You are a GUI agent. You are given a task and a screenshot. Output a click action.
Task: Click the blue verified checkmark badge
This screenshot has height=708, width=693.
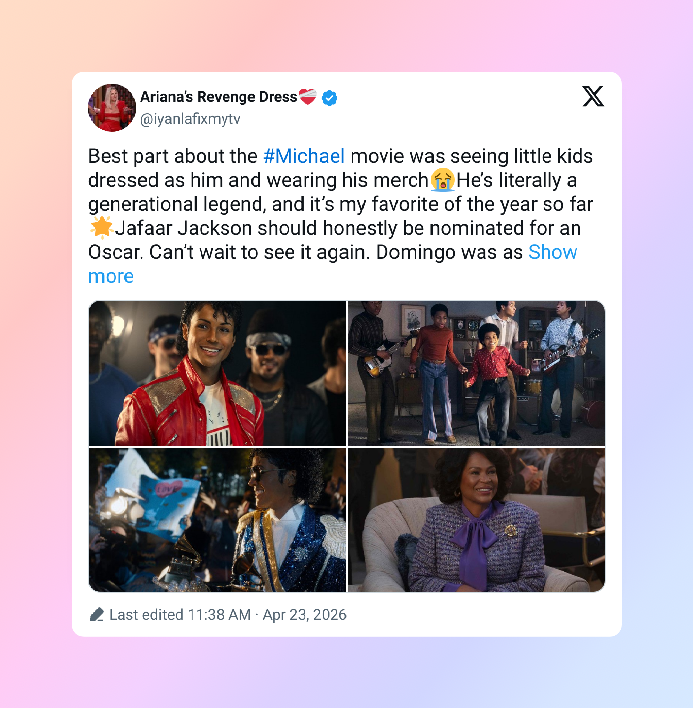click(330, 98)
